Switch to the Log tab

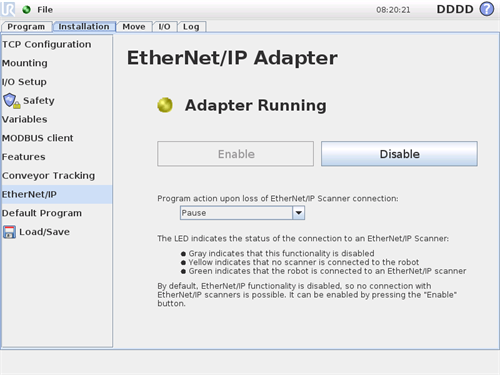tap(191, 27)
